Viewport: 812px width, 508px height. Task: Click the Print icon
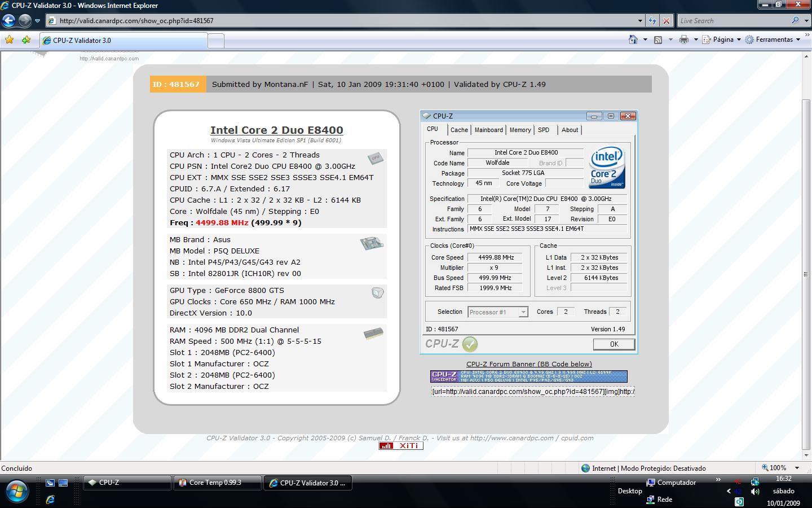pos(684,40)
